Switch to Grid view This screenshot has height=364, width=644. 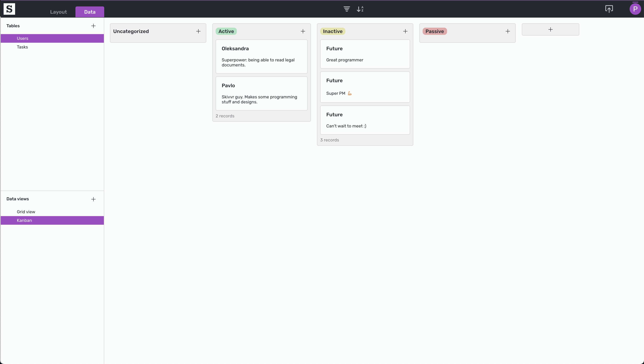click(26, 212)
